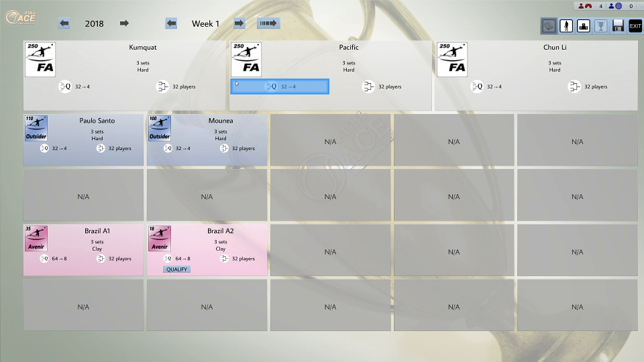This screenshot has width=644, height=362.
Task: Click the Brazil A1 Avenir badge
Action: (36, 238)
